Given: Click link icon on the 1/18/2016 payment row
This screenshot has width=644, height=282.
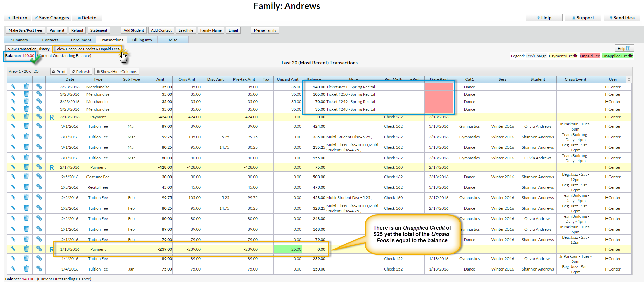Looking at the screenshot, I should [39, 249].
